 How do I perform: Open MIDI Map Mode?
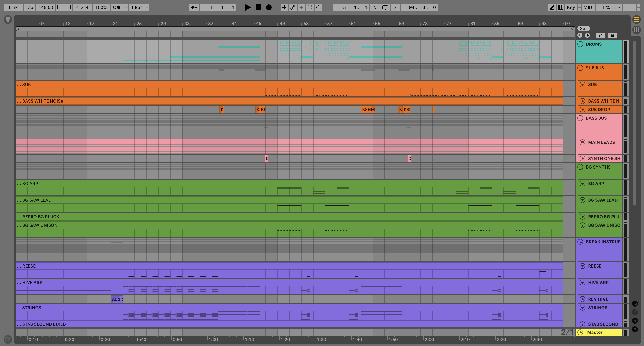[588, 7]
